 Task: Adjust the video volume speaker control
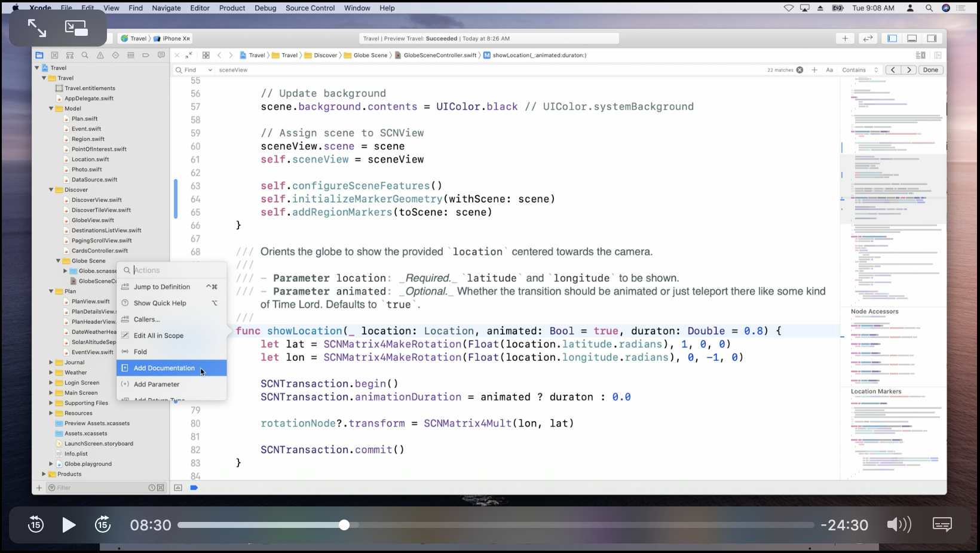click(x=899, y=524)
